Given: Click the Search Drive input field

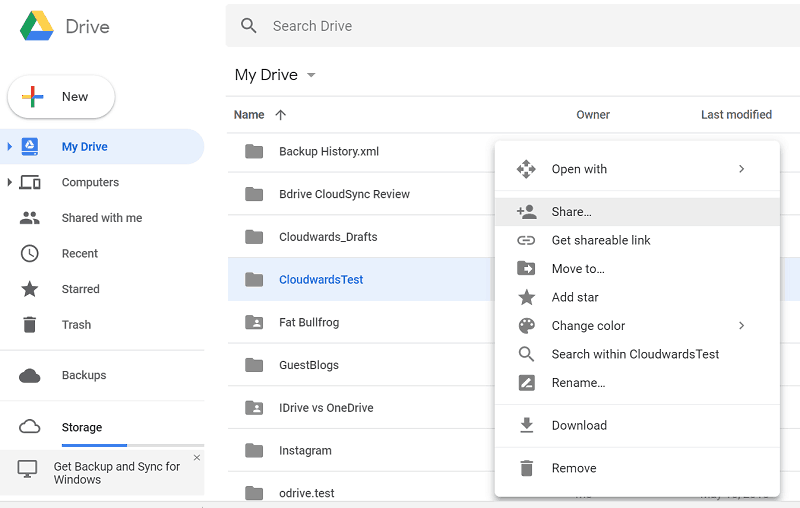Looking at the screenshot, I should pyautogui.click(x=513, y=26).
